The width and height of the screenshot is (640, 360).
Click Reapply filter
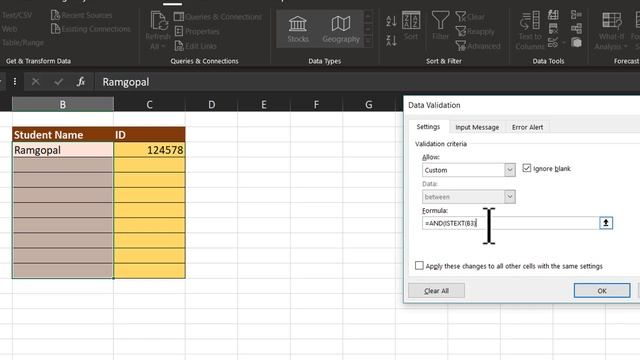coord(475,31)
